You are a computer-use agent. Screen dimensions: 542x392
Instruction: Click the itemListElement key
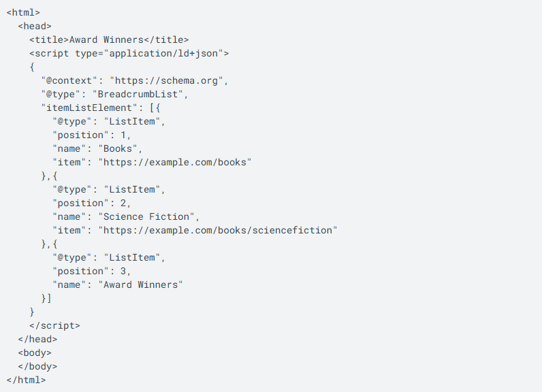point(89,108)
